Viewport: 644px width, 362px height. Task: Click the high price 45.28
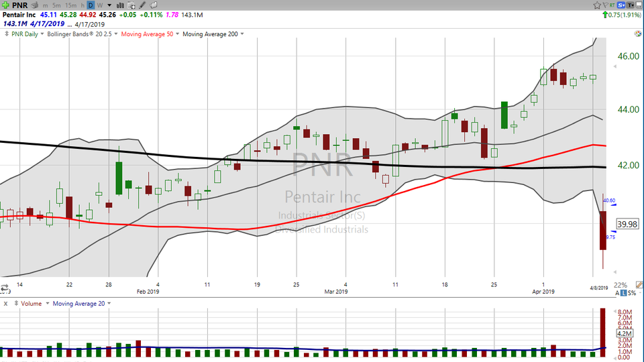pyautogui.click(x=68, y=15)
